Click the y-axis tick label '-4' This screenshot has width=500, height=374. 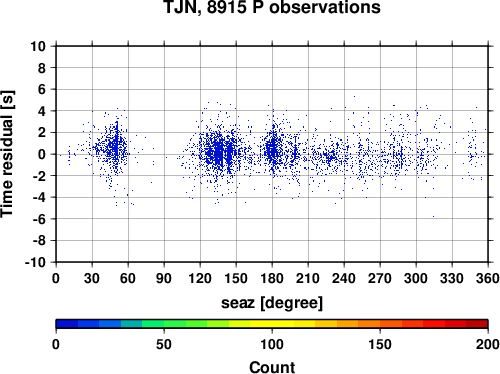point(39,198)
